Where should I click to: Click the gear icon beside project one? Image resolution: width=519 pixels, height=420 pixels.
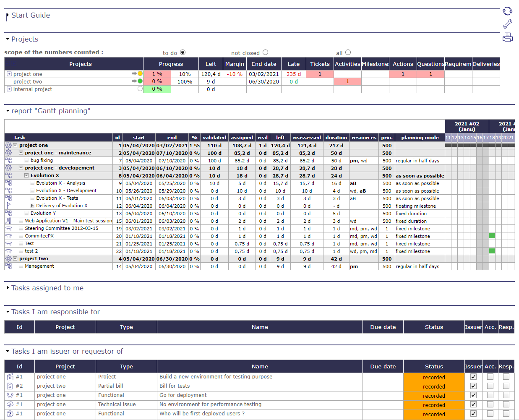point(8,145)
